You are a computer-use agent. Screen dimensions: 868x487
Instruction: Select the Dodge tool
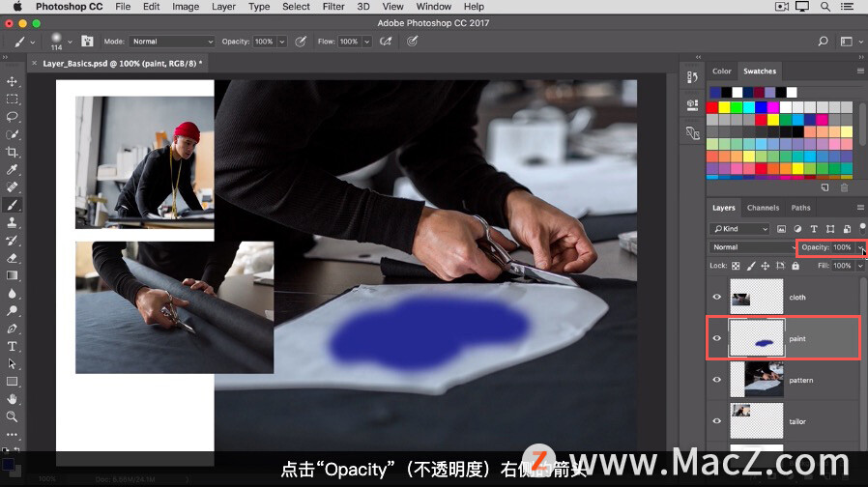[13, 311]
